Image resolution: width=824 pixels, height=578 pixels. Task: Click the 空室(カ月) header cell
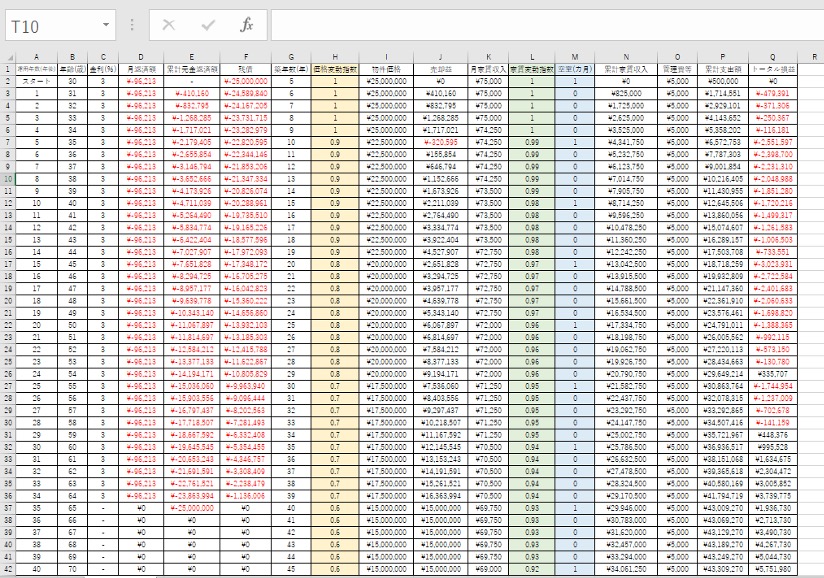click(x=575, y=69)
